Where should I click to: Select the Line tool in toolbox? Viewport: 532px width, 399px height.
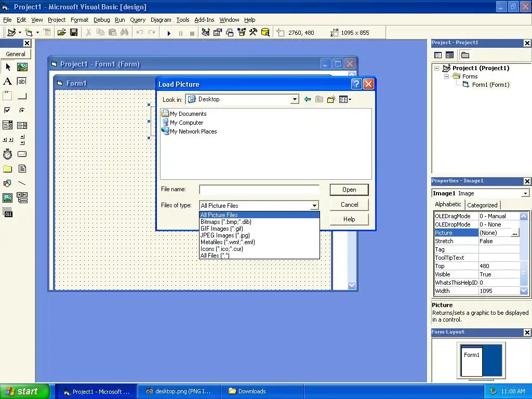pos(22,183)
